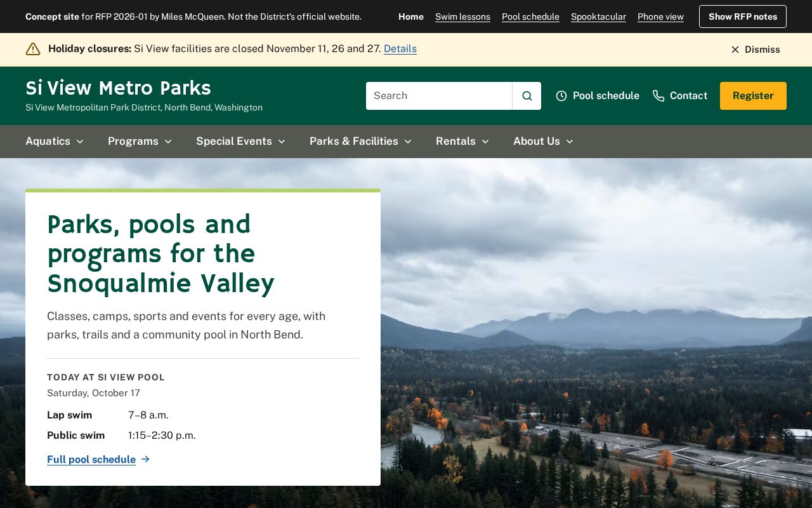Expand the Rentals menu
The width and height of the screenshot is (812, 508).
click(x=462, y=141)
